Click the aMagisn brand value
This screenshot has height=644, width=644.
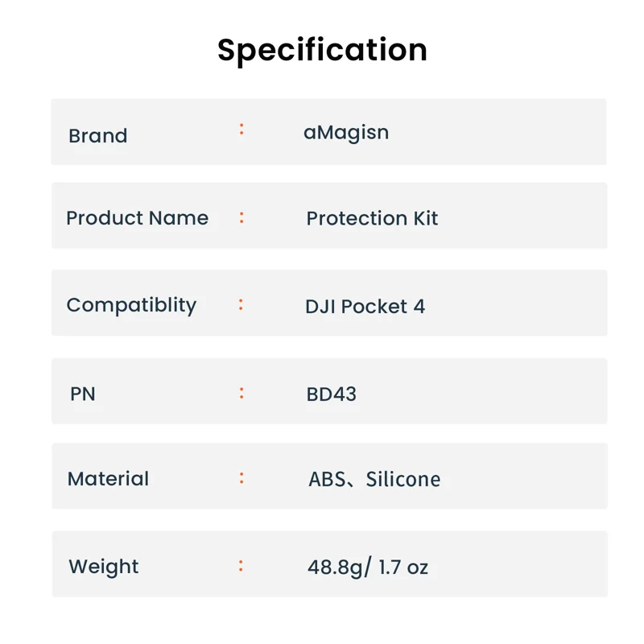[x=346, y=134]
